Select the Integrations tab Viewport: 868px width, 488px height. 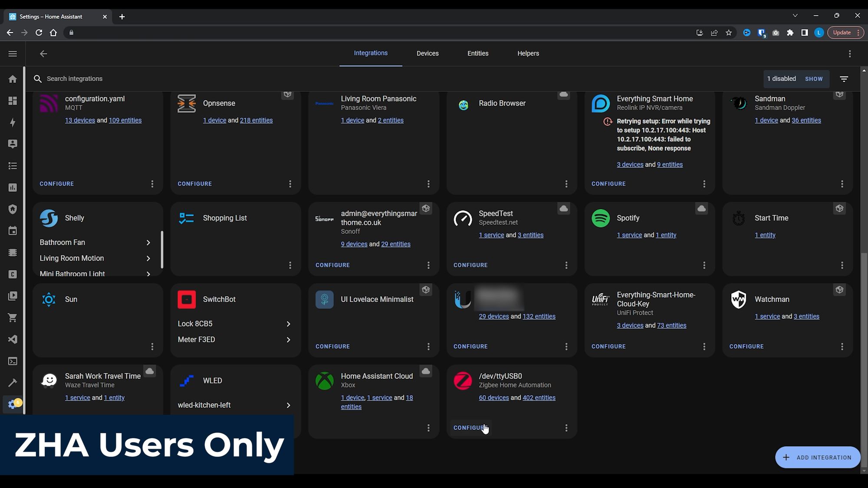(370, 53)
